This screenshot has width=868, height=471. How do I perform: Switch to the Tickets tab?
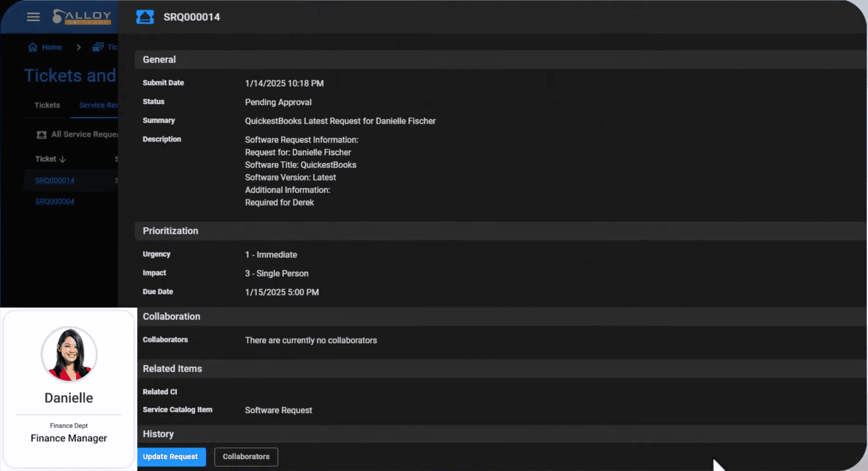coord(47,105)
